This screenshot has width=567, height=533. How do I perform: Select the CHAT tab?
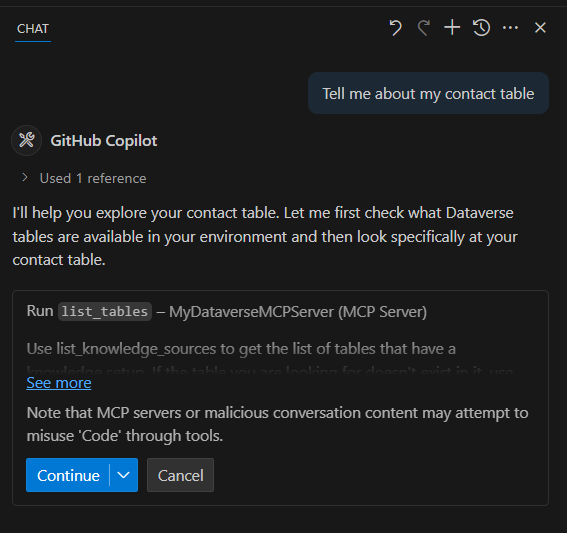(33, 29)
